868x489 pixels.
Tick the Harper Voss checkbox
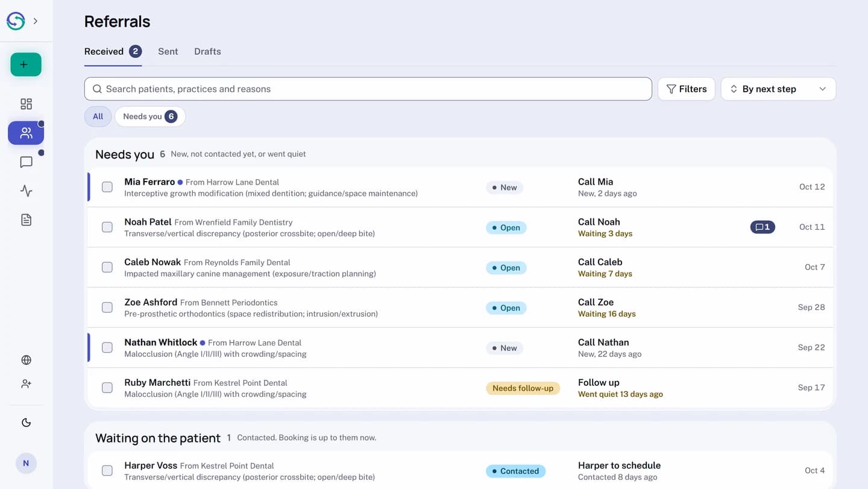point(107,471)
